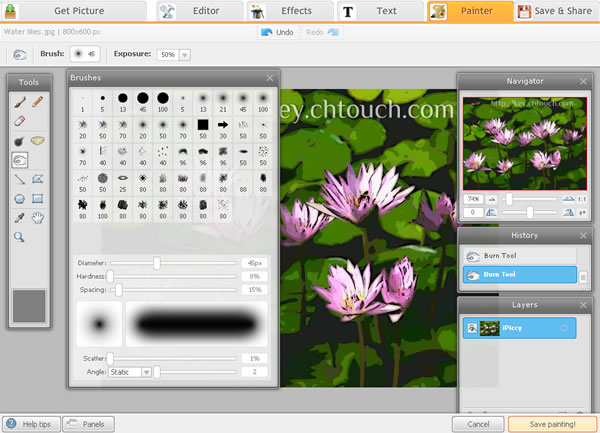
Task: Select the magnifying glass zoom tool
Action: 19,237
